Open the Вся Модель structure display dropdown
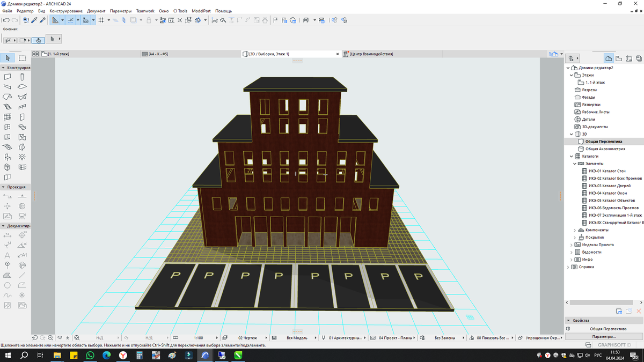644x362 pixels. (x=294, y=338)
